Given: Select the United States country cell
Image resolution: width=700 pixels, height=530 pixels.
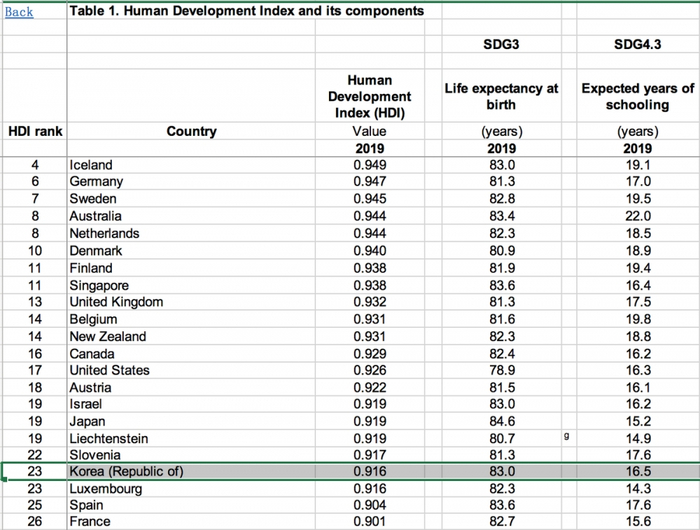Looking at the screenshot, I should click(109, 370).
